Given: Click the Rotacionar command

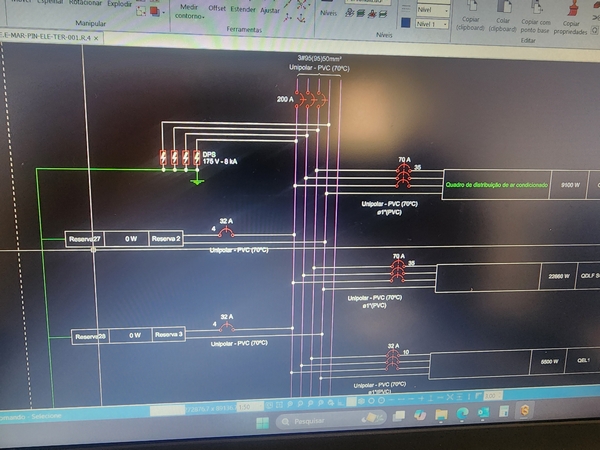Looking at the screenshot, I should [84, 3].
